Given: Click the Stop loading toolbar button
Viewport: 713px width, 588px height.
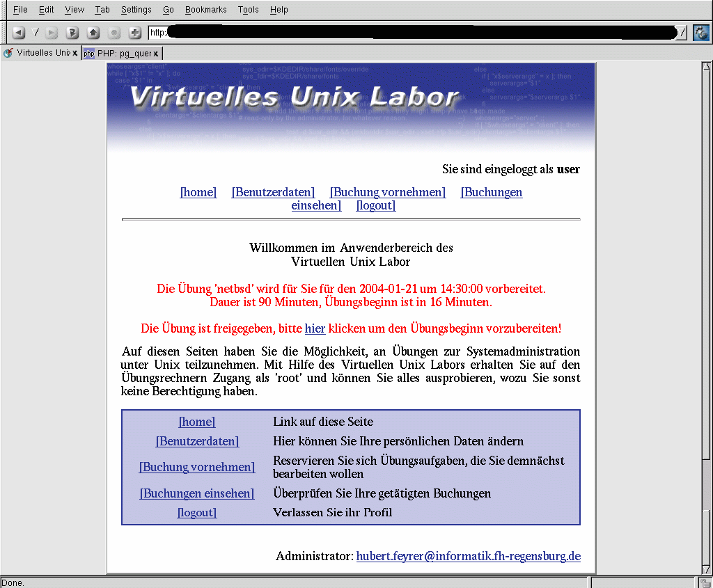Looking at the screenshot, I should click(114, 32).
